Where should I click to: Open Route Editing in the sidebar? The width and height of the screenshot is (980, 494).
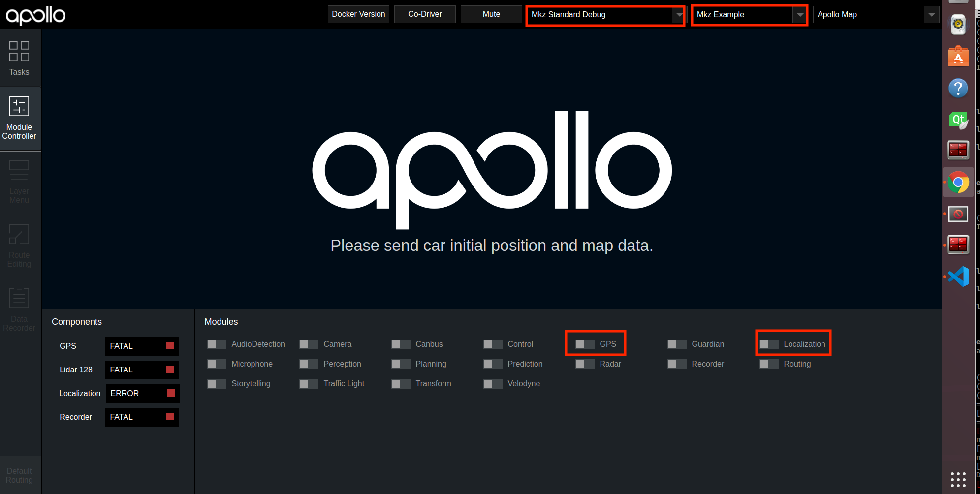tap(19, 246)
